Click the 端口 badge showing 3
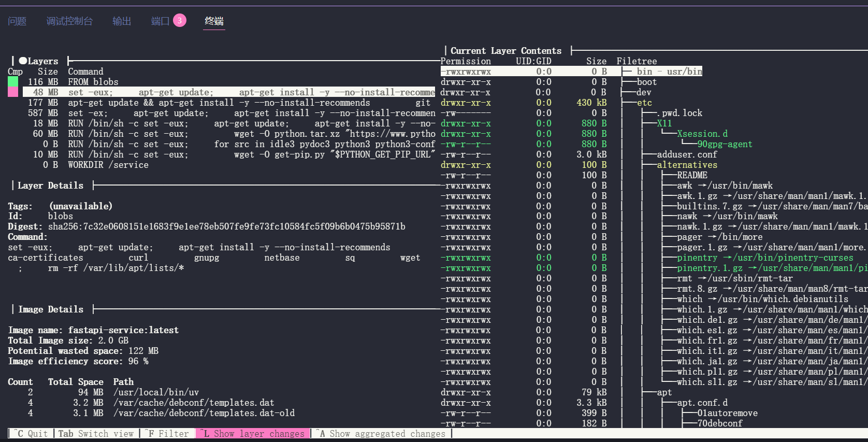Image resolution: width=868 pixels, height=442 pixels. (179, 21)
